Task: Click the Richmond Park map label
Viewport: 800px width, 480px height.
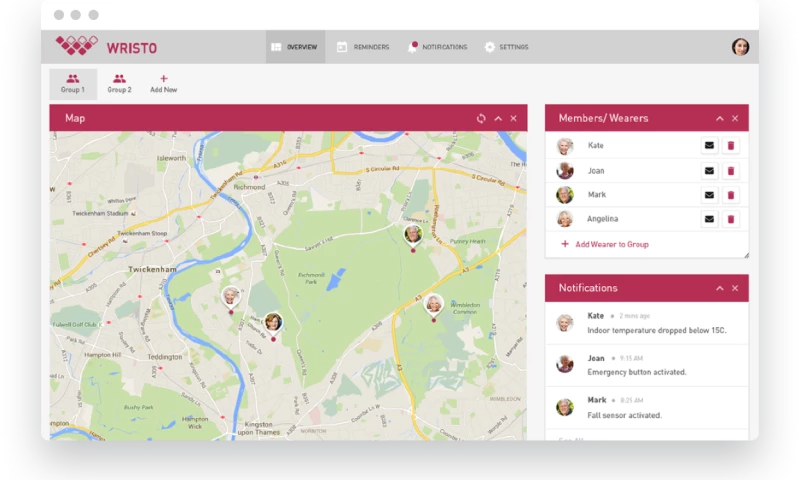Action: tap(311, 278)
